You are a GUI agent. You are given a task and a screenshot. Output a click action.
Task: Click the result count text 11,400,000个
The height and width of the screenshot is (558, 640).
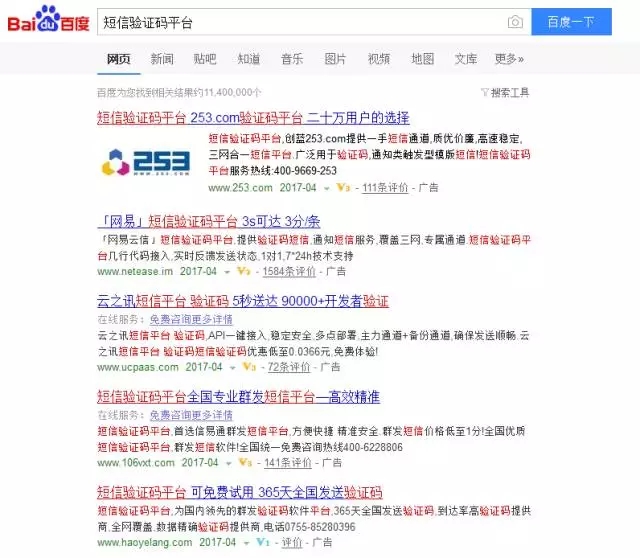click(232, 93)
